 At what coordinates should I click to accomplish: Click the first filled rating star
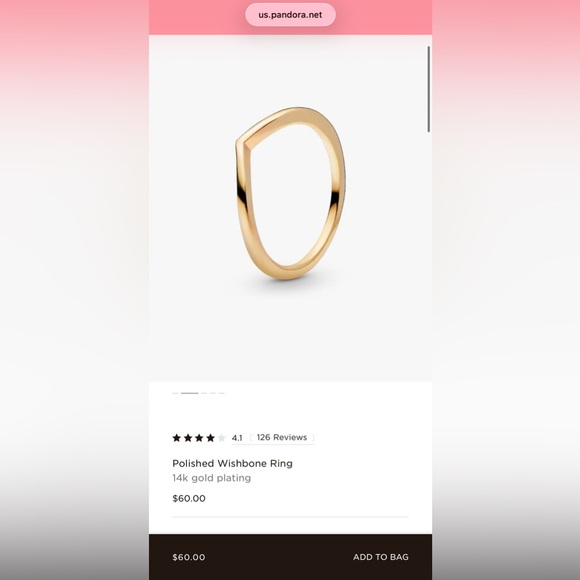(x=176, y=438)
